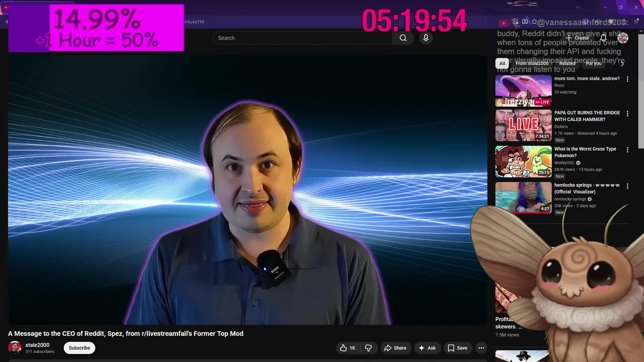Type in the YouTube Search field
Image resolution: width=644 pixels, height=362 pixels.
pos(303,38)
